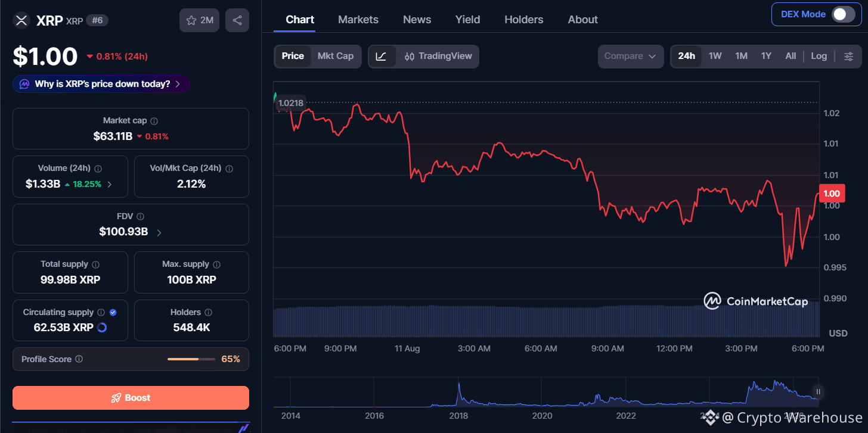868x433 pixels.
Task: Expand FDV details chevron
Action: pos(159,232)
